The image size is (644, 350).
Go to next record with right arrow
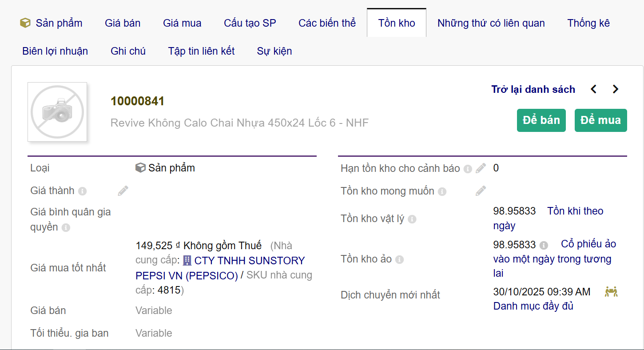click(x=616, y=89)
